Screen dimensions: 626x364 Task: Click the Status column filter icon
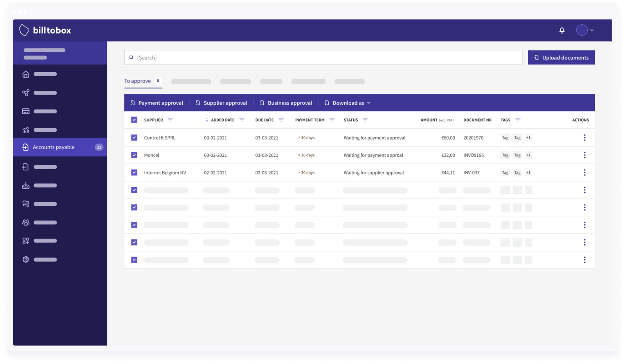click(x=365, y=120)
